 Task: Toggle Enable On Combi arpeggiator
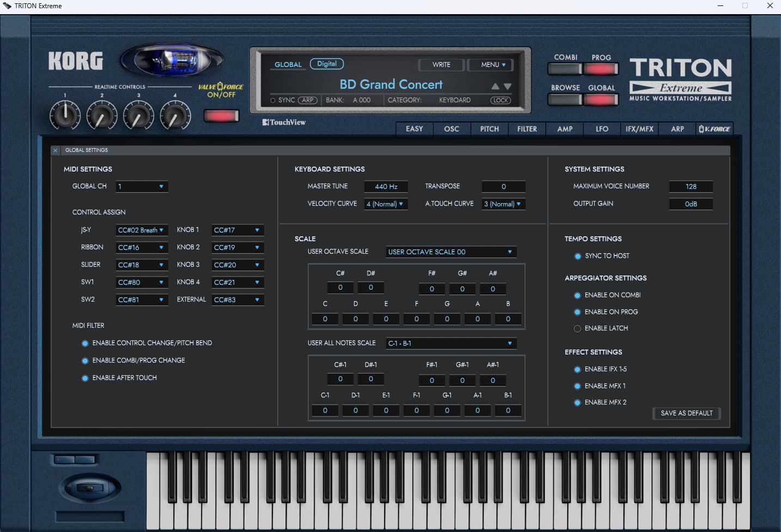577,295
